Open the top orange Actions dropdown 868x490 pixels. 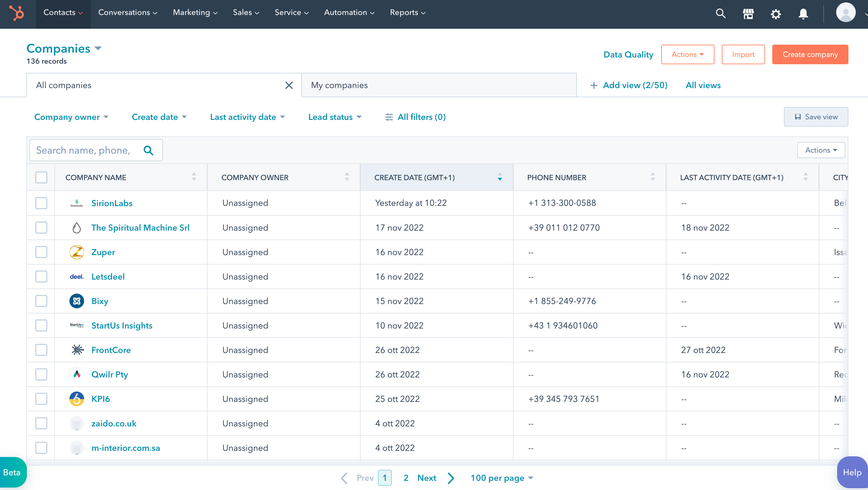(687, 54)
